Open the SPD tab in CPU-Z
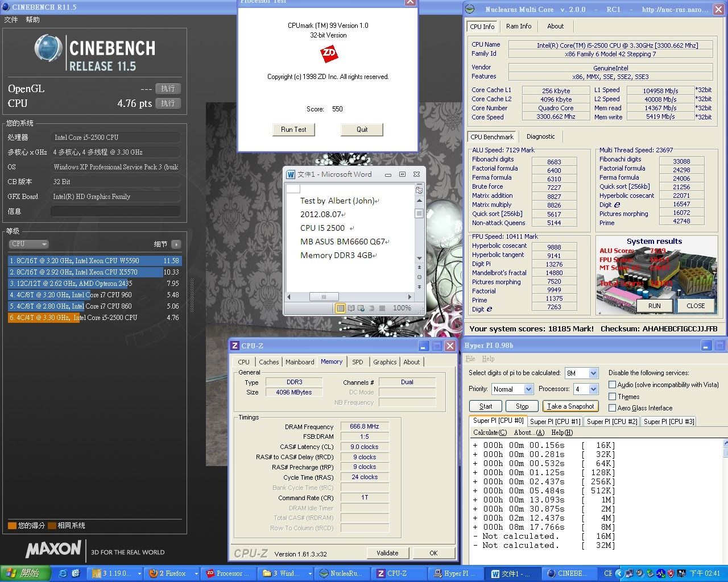This screenshot has height=582, width=728. pos(357,362)
